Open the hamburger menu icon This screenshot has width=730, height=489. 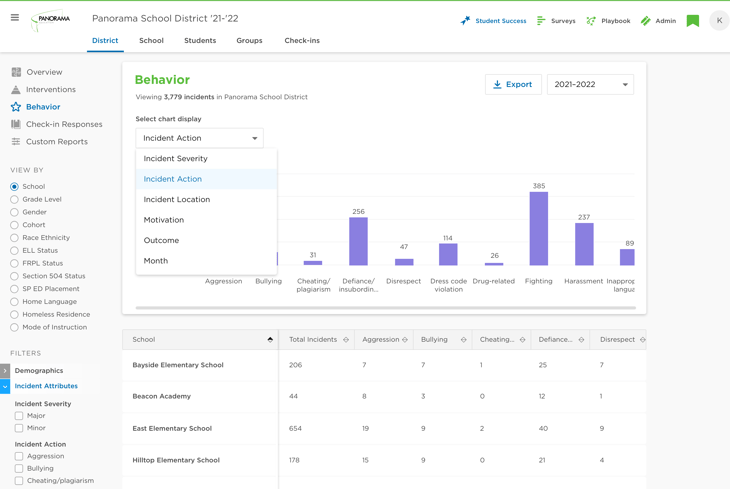15,18
